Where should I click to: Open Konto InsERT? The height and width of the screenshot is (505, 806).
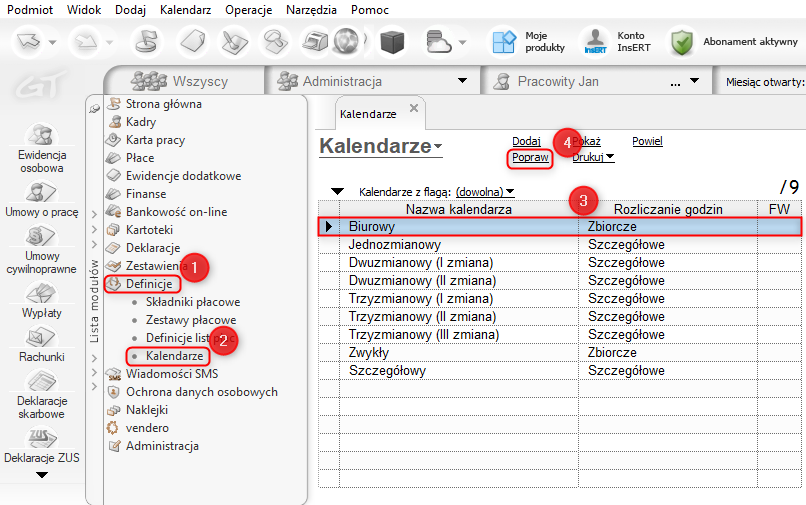pos(617,41)
